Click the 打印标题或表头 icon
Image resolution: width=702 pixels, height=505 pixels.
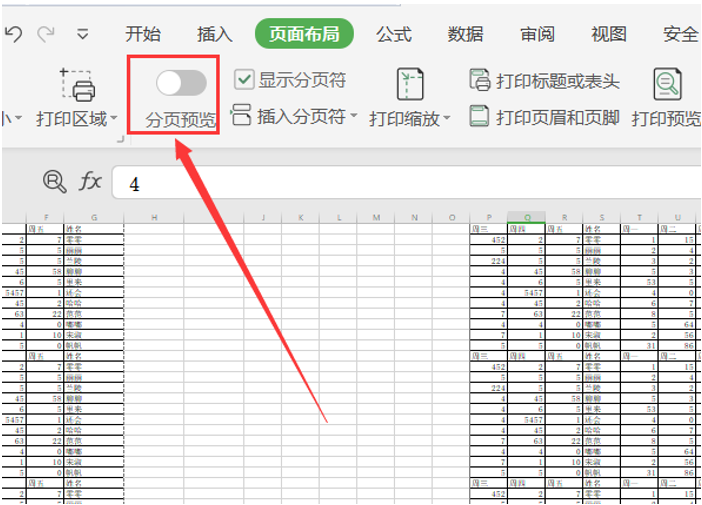(480, 80)
